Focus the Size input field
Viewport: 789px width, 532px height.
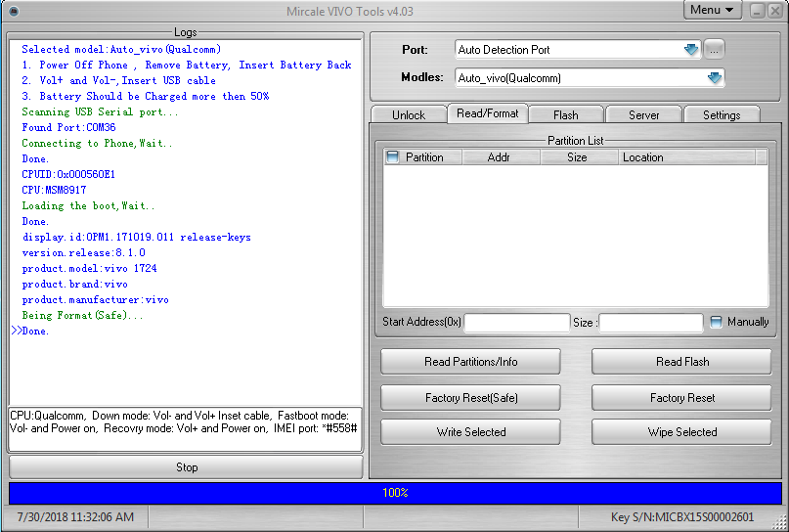pos(651,323)
